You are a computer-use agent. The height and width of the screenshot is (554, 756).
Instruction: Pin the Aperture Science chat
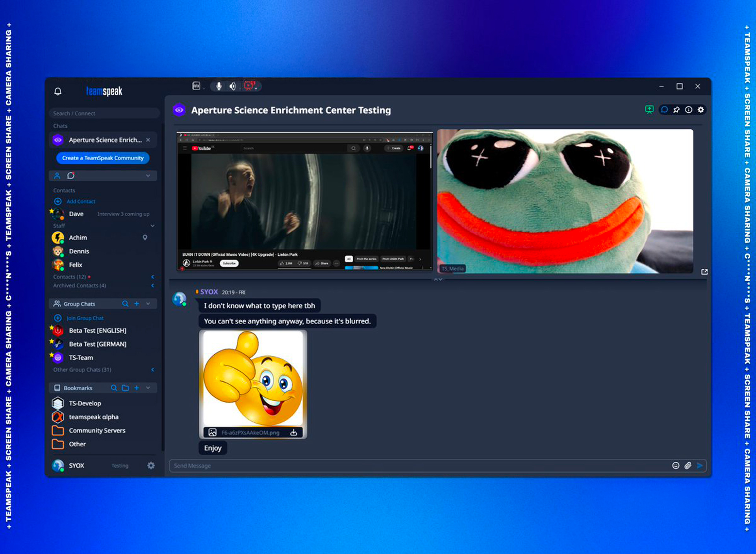pyautogui.click(x=676, y=110)
